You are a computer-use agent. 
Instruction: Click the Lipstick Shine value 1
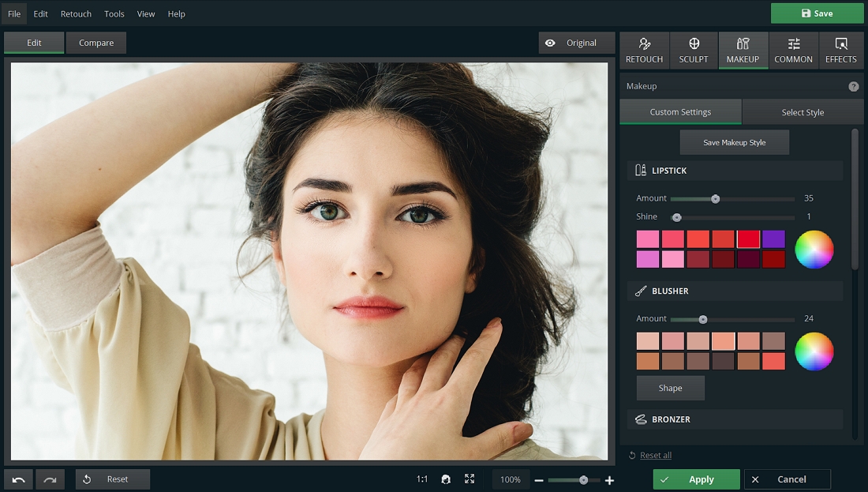tap(809, 216)
